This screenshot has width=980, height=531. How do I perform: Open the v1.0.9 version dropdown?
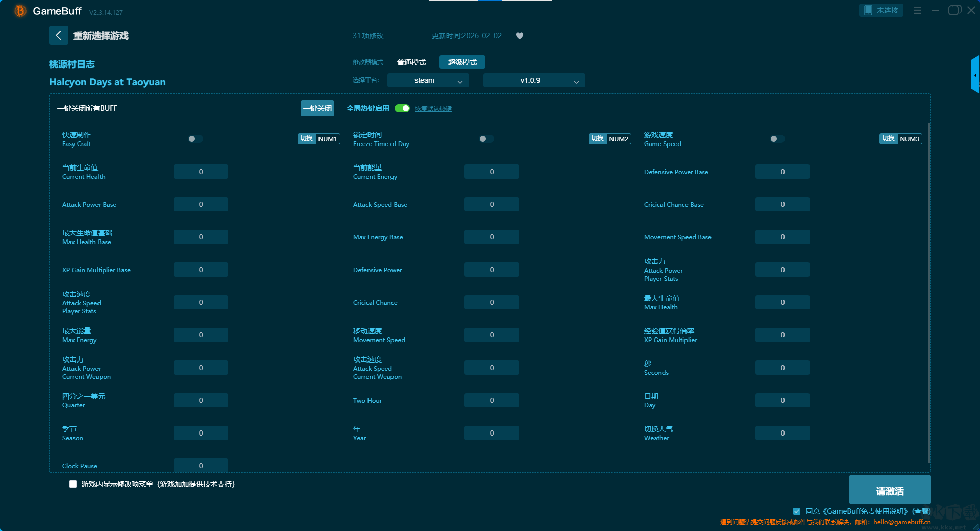coord(534,80)
